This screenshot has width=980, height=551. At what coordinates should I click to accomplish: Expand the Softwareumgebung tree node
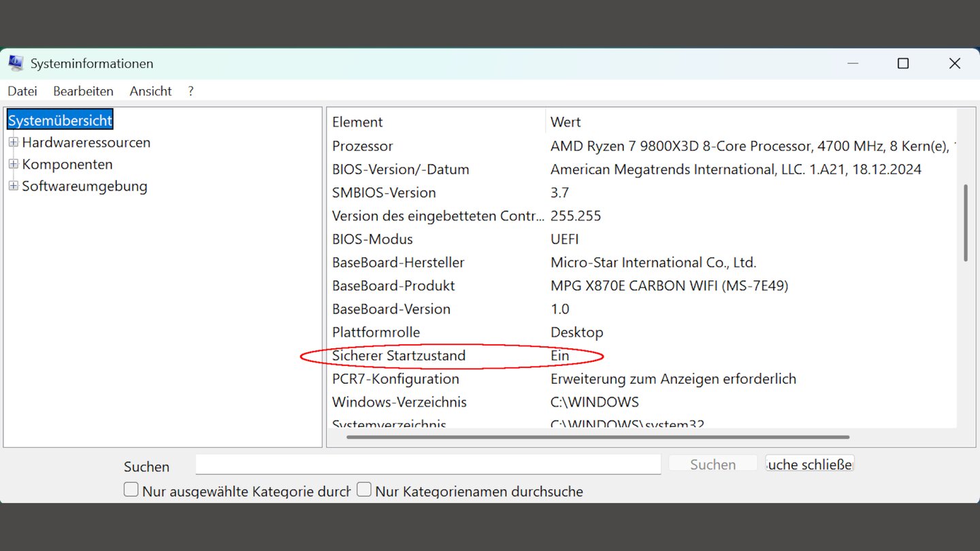[x=13, y=186]
